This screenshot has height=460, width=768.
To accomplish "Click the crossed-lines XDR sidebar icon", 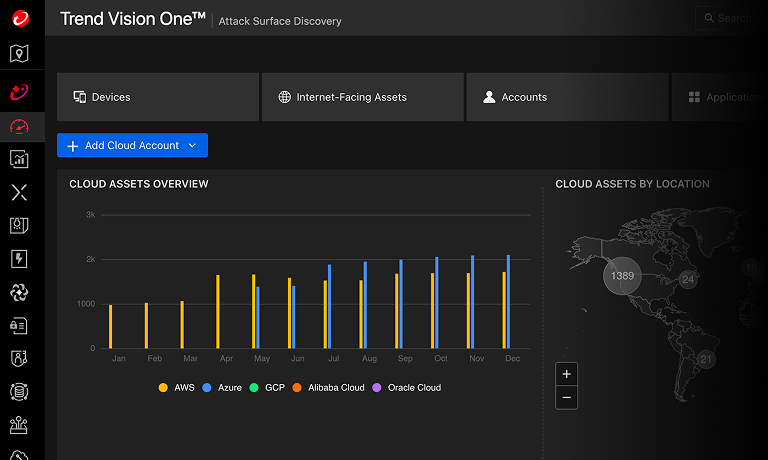I will [19, 192].
